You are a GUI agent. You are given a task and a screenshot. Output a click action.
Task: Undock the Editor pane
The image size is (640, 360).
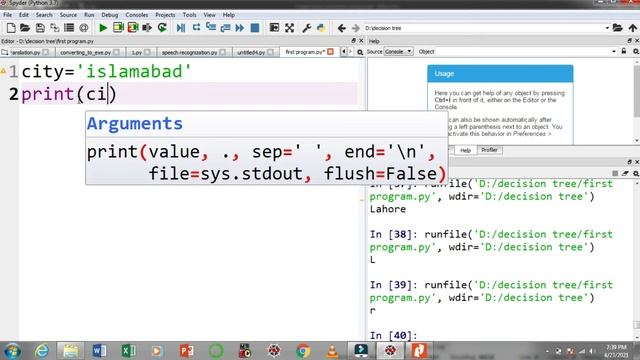pos(353,40)
